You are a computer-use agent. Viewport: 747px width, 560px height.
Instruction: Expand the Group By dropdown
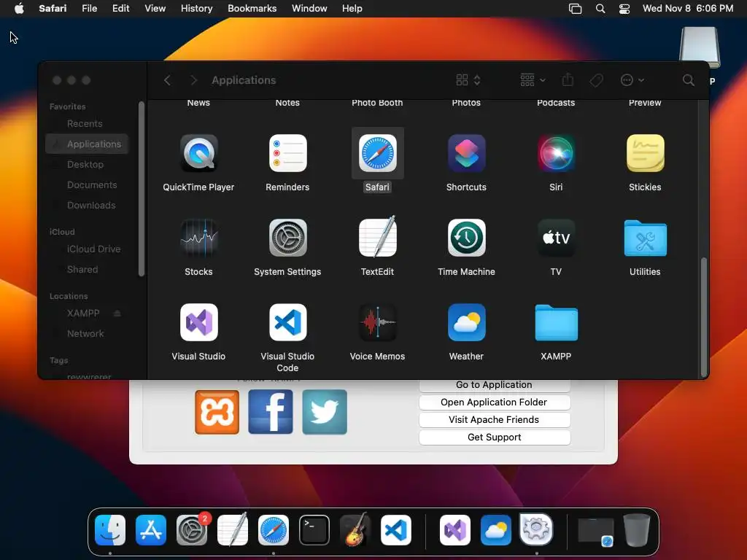click(533, 80)
